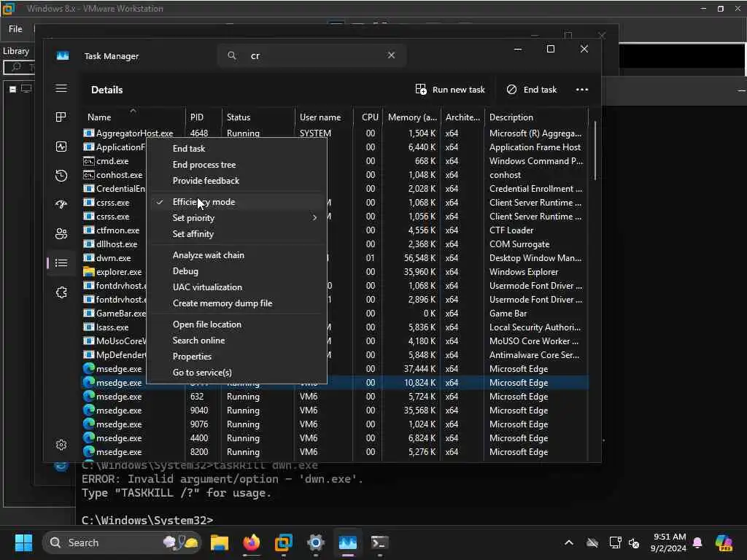Click Windows taskbar Search box
The width and height of the screenshot is (747, 560).
[x=122, y=542]
